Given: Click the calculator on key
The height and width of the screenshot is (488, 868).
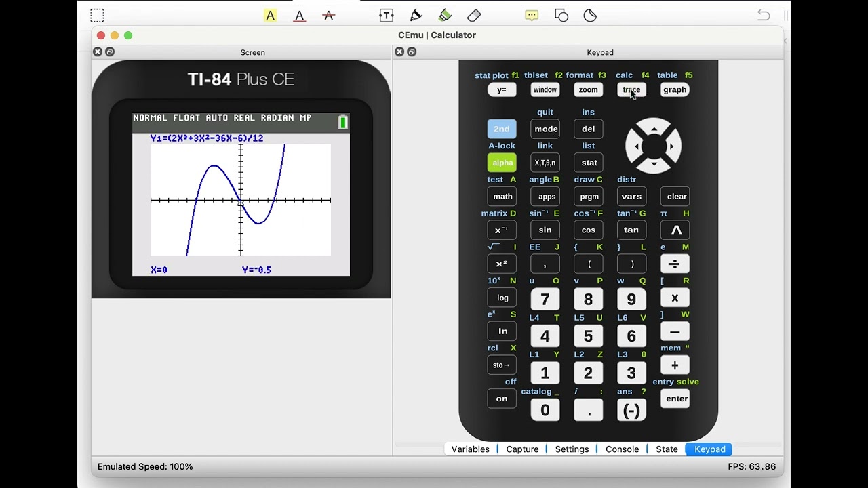Looking at the screenshot, I should pos(501,399).
